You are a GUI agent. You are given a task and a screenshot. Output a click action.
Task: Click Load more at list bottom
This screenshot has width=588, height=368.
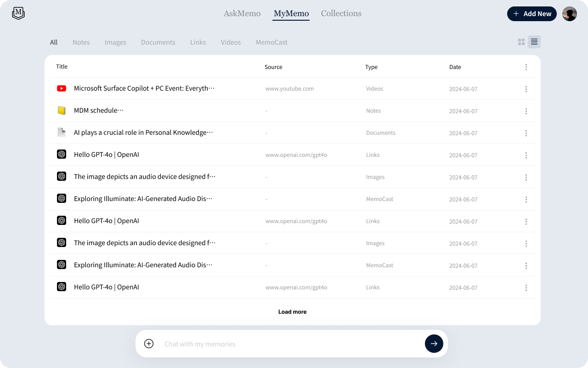tap(293, 311)
